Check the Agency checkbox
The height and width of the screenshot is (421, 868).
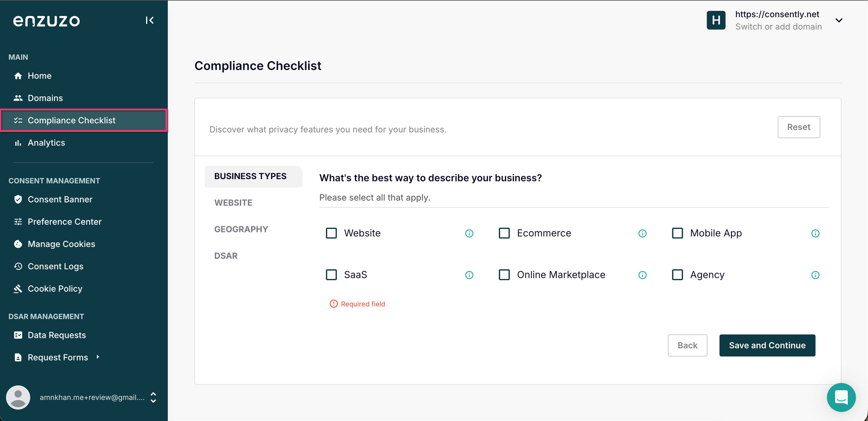pyautogui.click(x=677, y=275)
